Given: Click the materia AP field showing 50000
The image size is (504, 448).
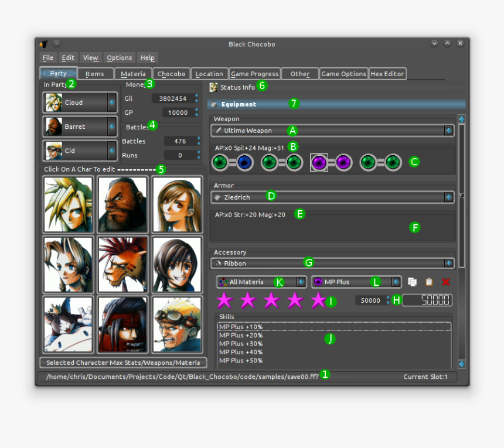Looking at the screenshot, I should 373,300.
